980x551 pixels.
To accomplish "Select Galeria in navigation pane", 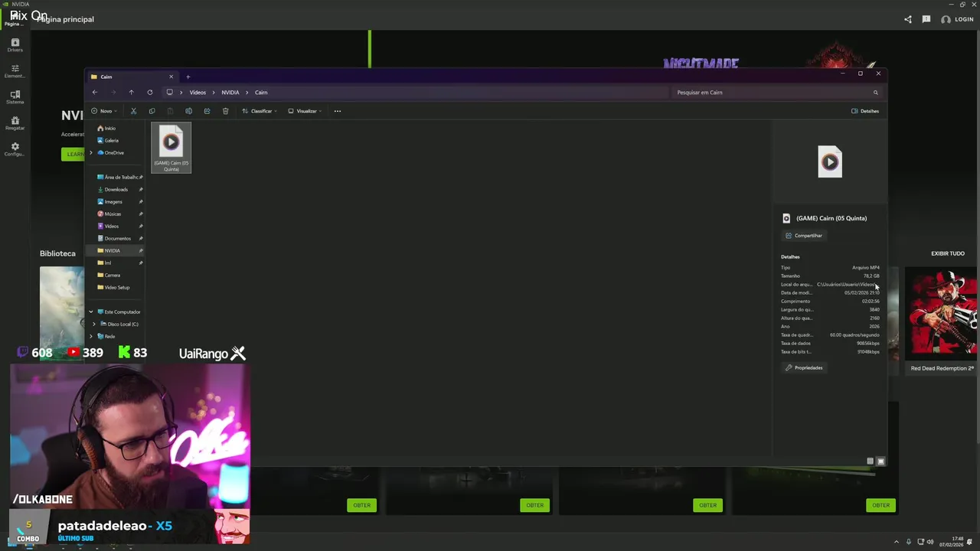I will pos(108,141).
